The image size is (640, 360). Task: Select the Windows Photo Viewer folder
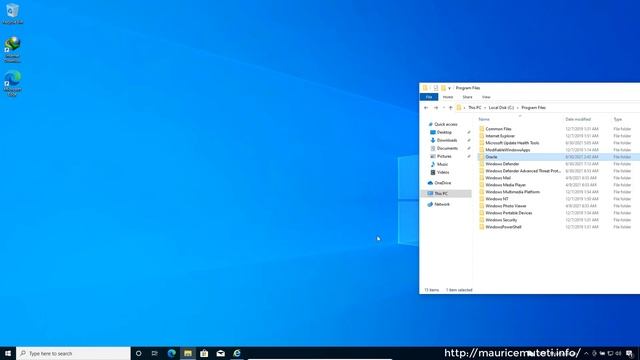(506, 206)
